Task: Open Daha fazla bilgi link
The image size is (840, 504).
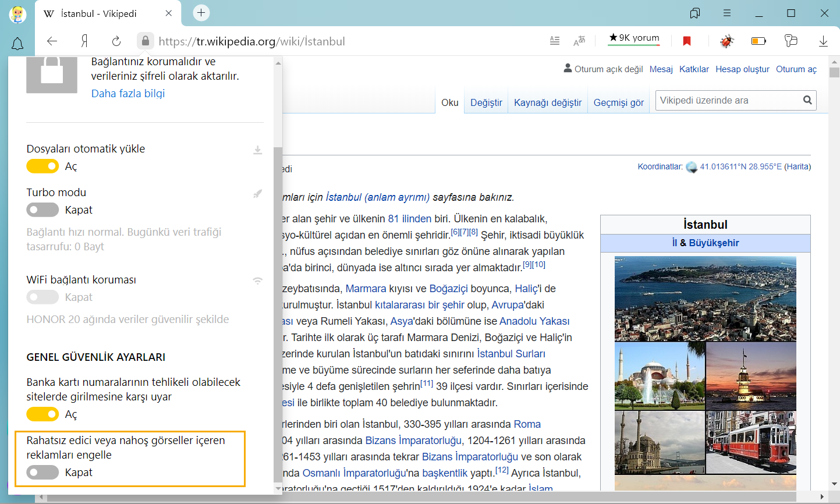Action: [x=128, y=94]
